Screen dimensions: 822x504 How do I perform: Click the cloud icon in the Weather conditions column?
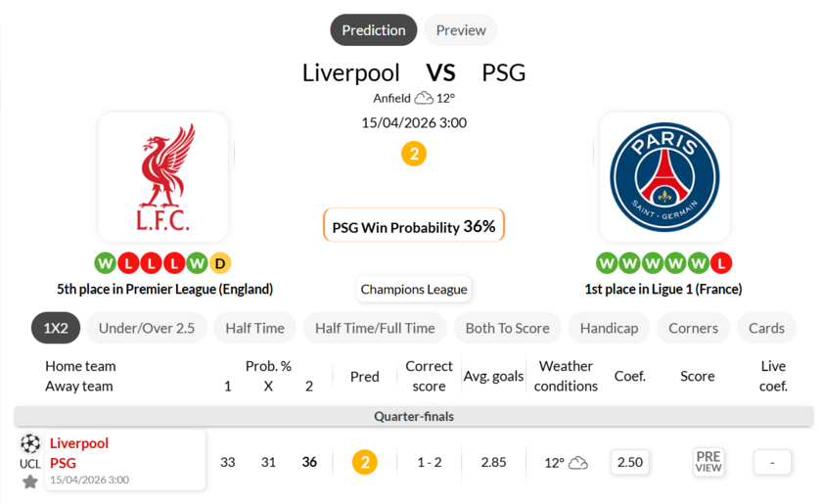click(x=578, y=462)
